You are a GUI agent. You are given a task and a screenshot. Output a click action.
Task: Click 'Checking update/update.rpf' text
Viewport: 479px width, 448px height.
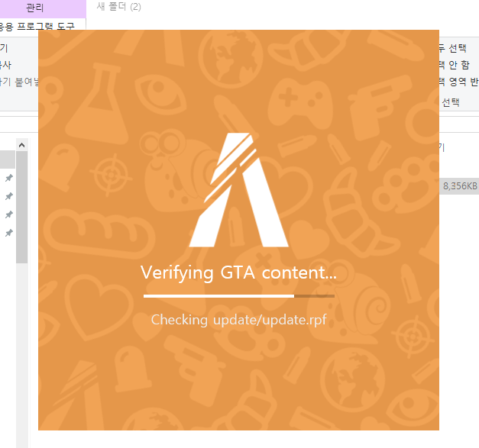[238, 320]
